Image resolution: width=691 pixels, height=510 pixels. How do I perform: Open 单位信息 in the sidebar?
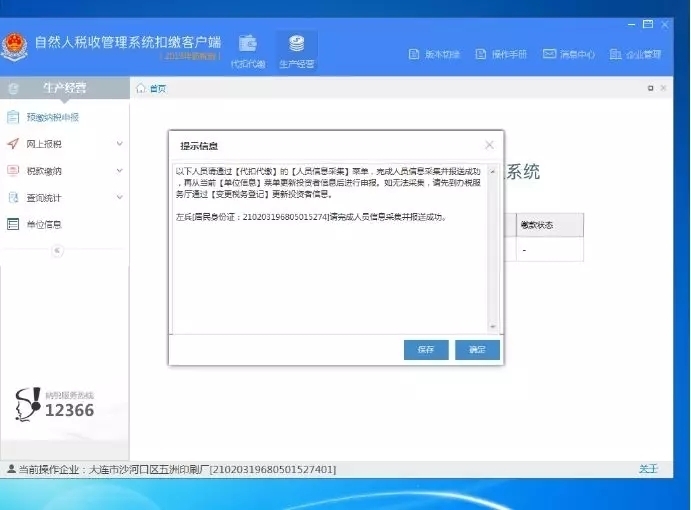point(44,225)
